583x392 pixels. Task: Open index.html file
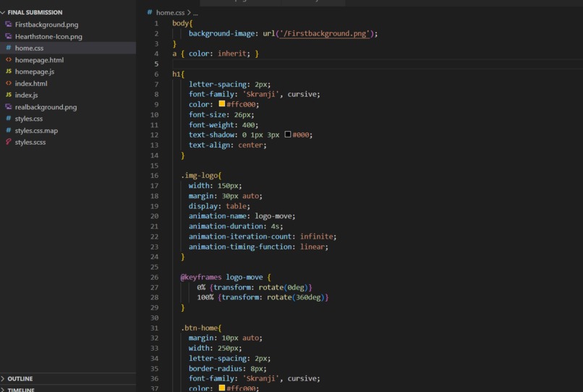coord(31,83)
